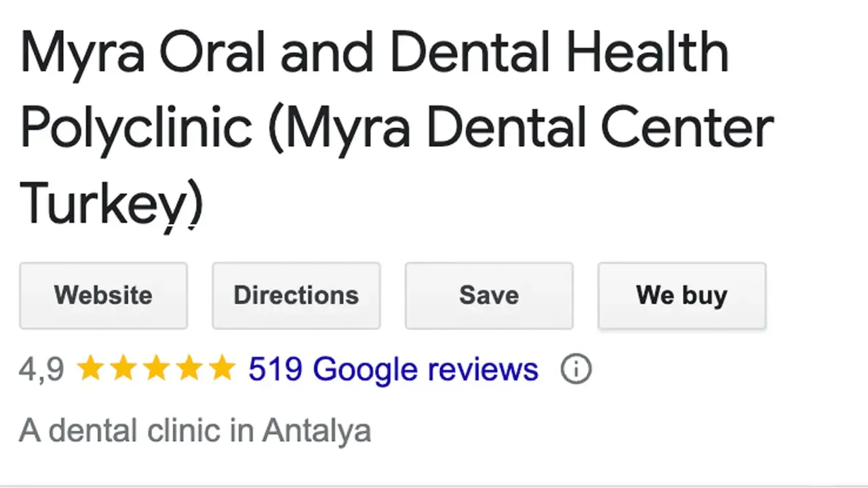This screenshot has height=488, width=868.
Task: Open the info tooltip beside the reviews
Action: pyautogui.click(x=576, y=369)
